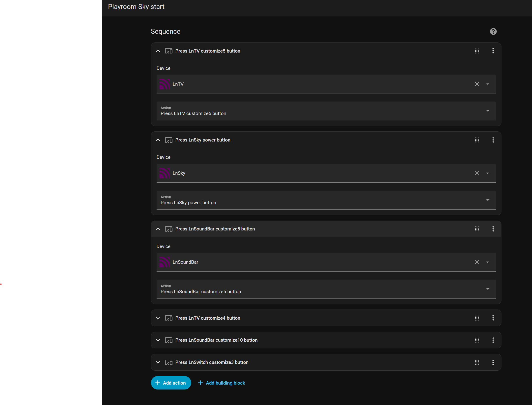Viewport: 532px width, 405px height.
Task: Click drag handle of LnSwitch customize3 action
Action: (477, 362)
